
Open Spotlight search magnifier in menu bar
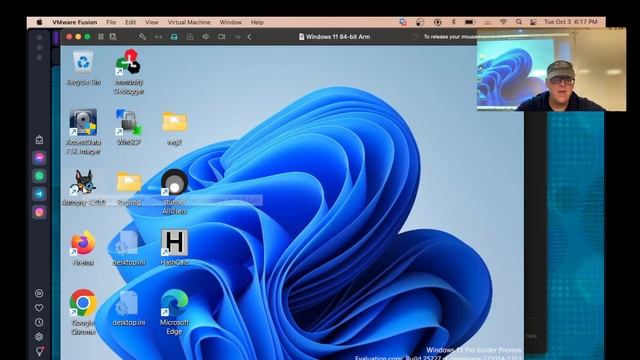tap(519, 22)
